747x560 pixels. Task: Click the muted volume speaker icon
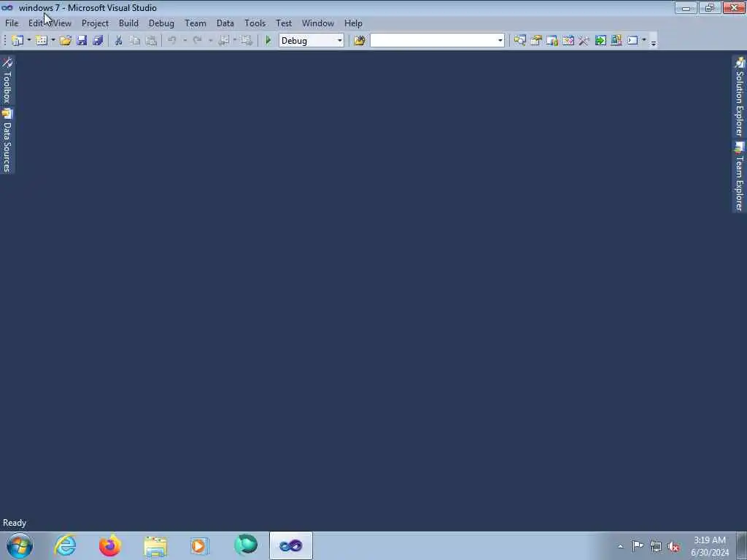pyautogui.click(x=673, y=546)
